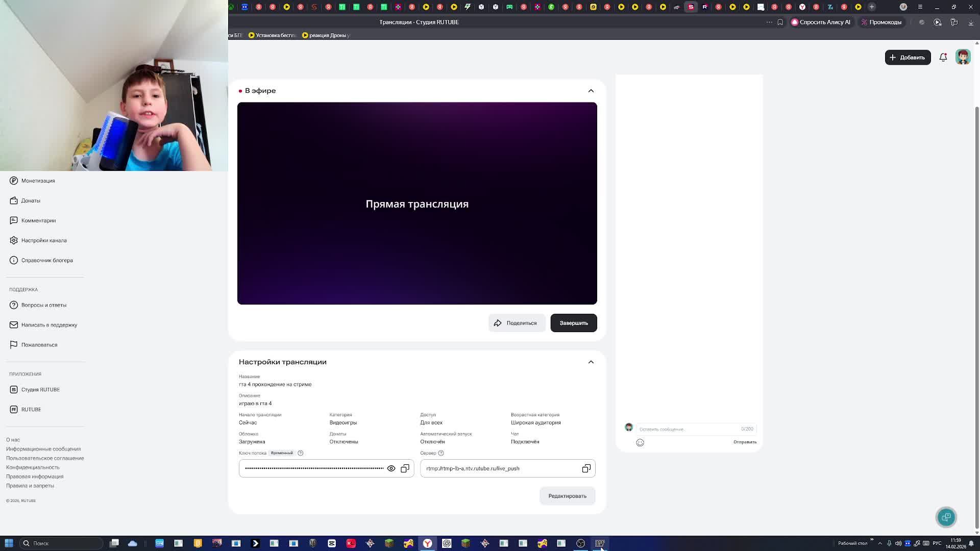Image resolution: width=980 pixels, height=551 pixels.
Task: Click the notifications bell icon
Action: click(943, 57)
